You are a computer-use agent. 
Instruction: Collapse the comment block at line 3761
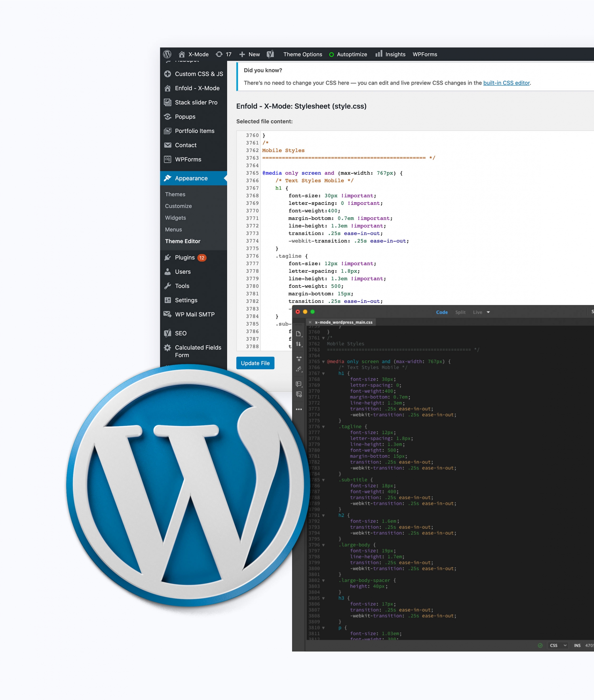tap(323, 338)
